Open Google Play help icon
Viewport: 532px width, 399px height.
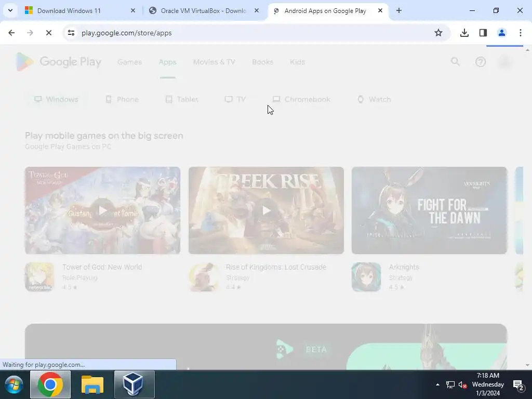pyautogui.click(x=481, y=62)
